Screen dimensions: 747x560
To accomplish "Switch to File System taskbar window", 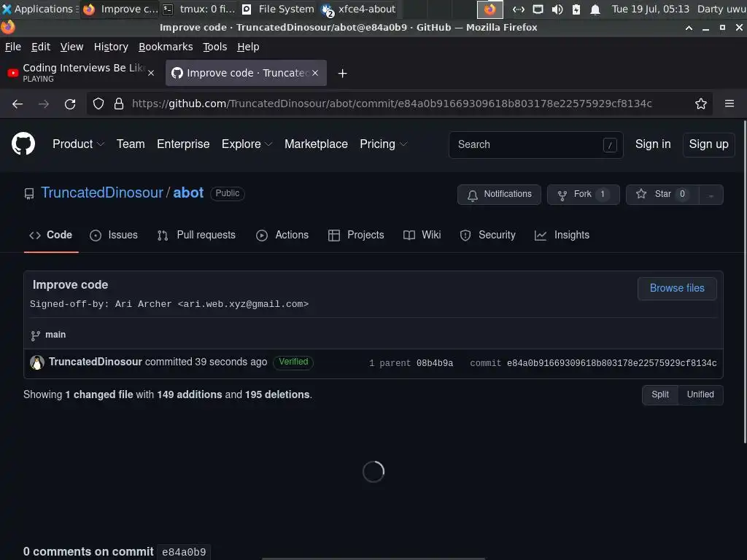I will click(x=279, y=9).
